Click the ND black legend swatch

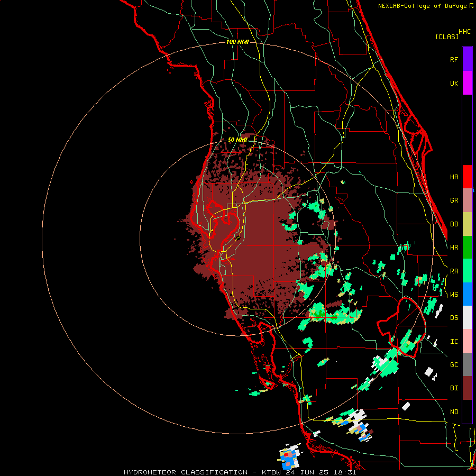point(467,411)
